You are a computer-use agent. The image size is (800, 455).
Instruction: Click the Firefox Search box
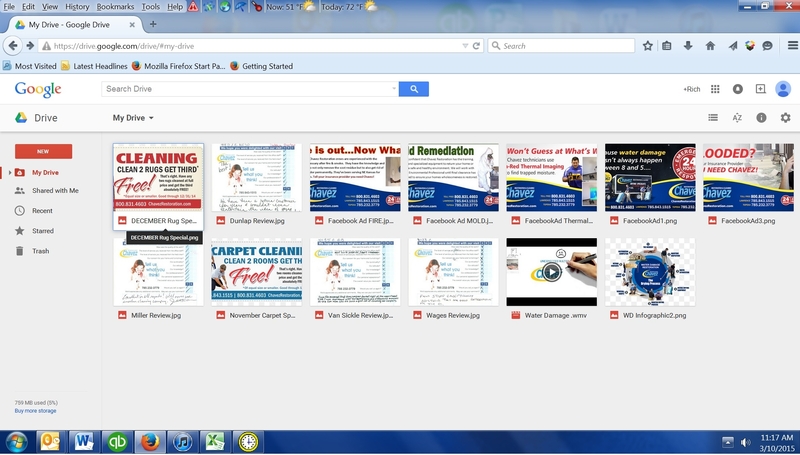561,46
